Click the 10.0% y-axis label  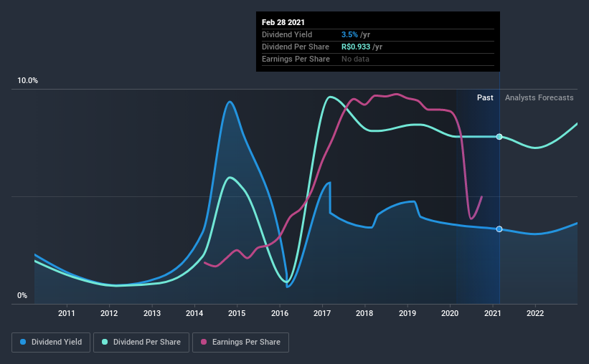click(27, 81)
